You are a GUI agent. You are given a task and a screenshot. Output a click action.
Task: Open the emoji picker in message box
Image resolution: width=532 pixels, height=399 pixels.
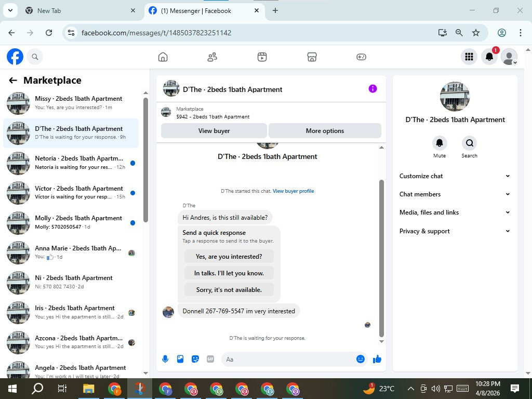click(x=361, y=359)
